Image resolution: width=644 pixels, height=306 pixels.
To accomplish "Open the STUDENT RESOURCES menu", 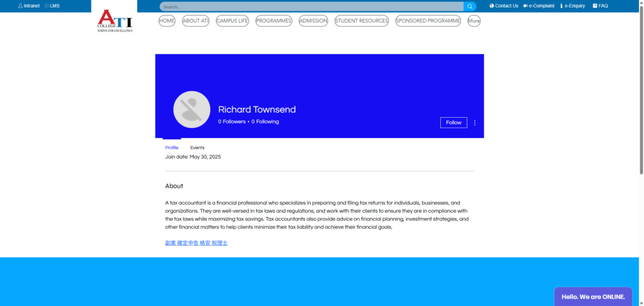I will click(362, 21).
